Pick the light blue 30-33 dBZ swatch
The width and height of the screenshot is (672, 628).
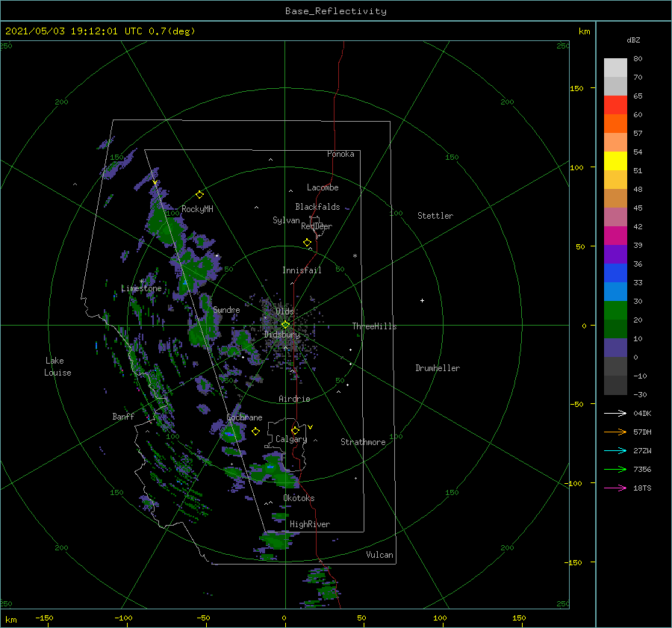coord(615,291)
